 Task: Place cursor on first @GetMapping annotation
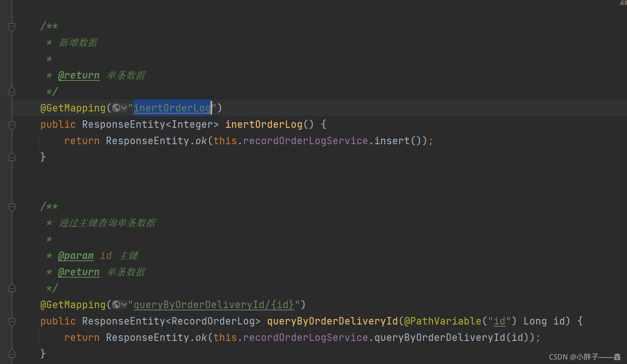click(73, 108)
